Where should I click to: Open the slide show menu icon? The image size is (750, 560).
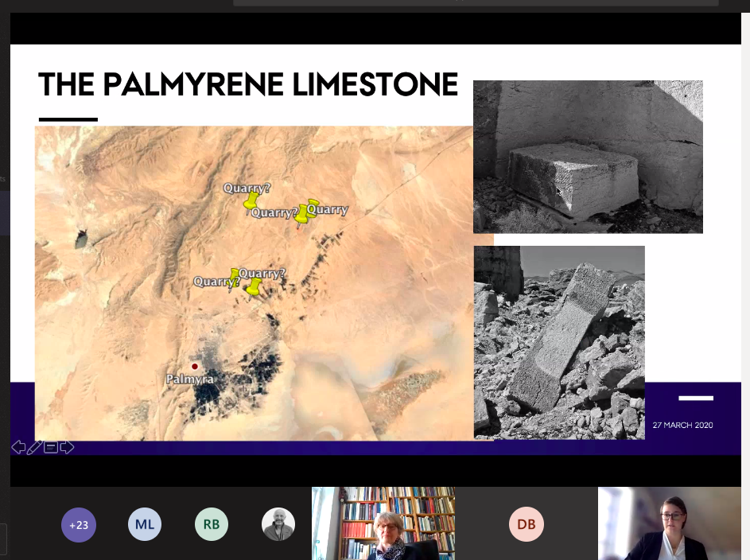point(51,448)
